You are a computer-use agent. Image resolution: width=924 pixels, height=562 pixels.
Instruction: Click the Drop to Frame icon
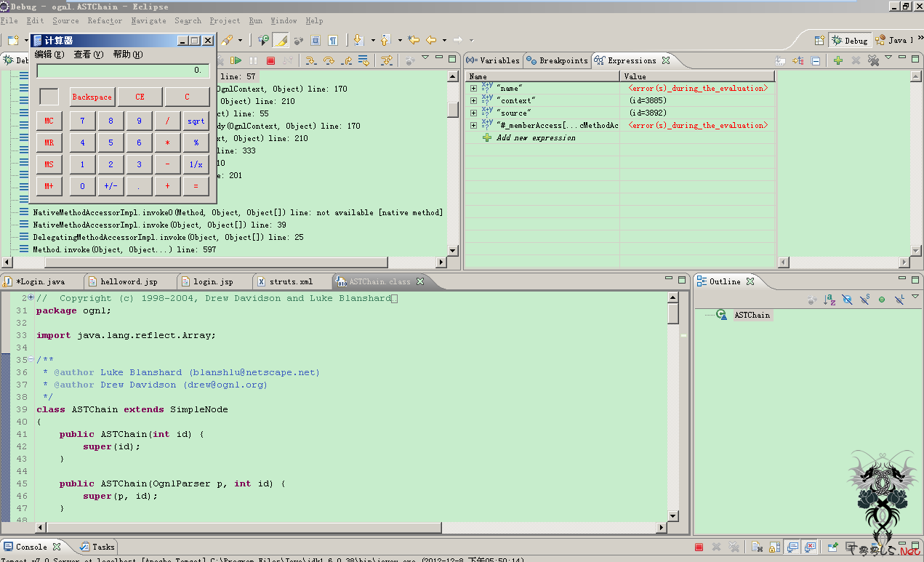[363, 61]
